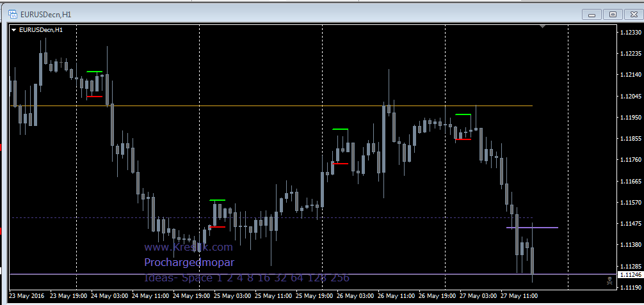The width and height of the screenshot is (644, 305).
Task: Close the EURUSDecn,H1 chart window
Action: [x=634, y=15]
